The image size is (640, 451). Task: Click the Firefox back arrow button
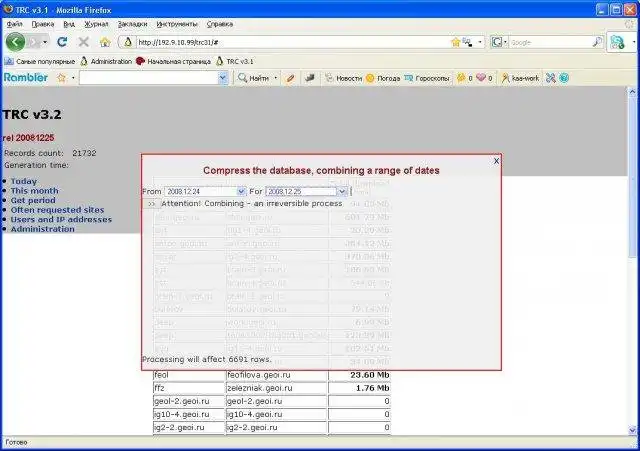(x=16, y=42)
